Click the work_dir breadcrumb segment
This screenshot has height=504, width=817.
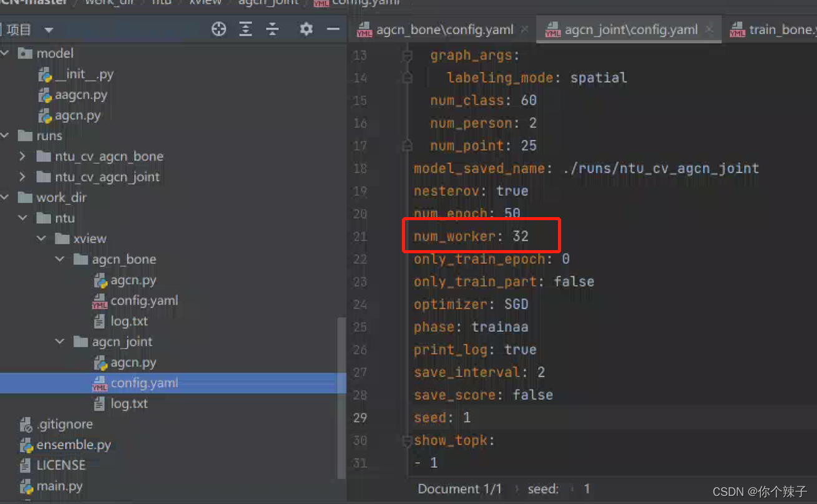[x=109, y=2]
